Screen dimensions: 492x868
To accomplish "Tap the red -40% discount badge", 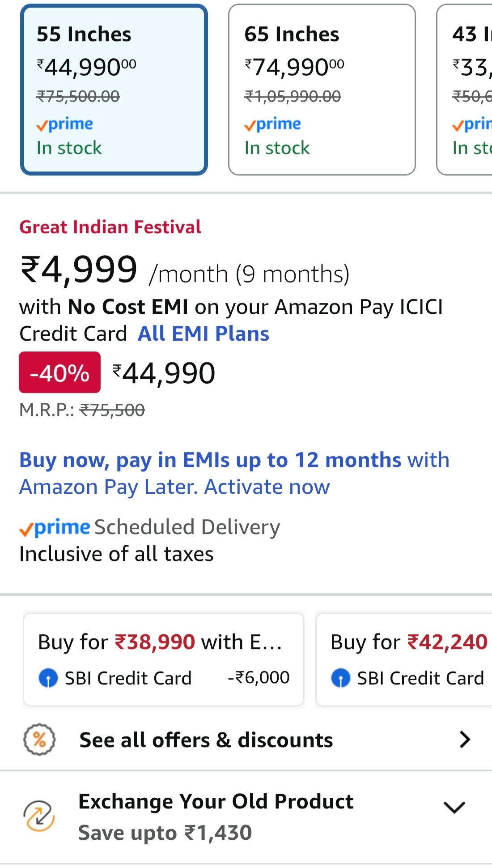I will click(x=59, y=372).
